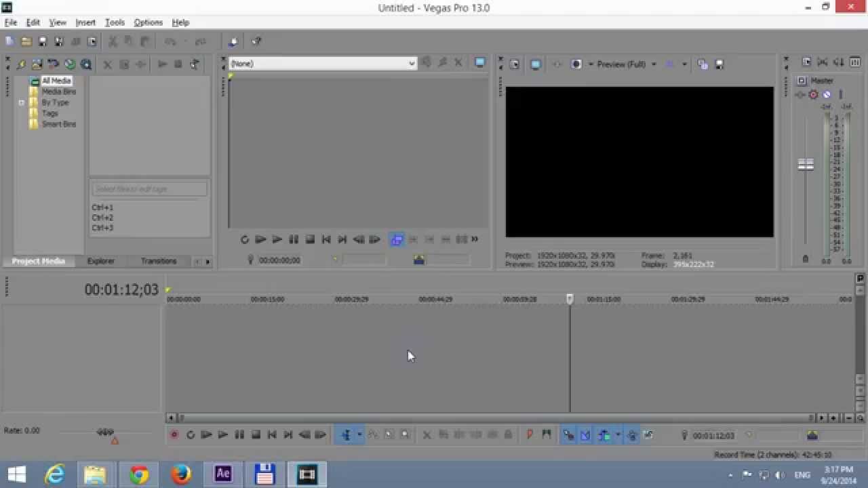Insert marker with red flag icon
Screen dimensions: 868x488
[530, 435]
